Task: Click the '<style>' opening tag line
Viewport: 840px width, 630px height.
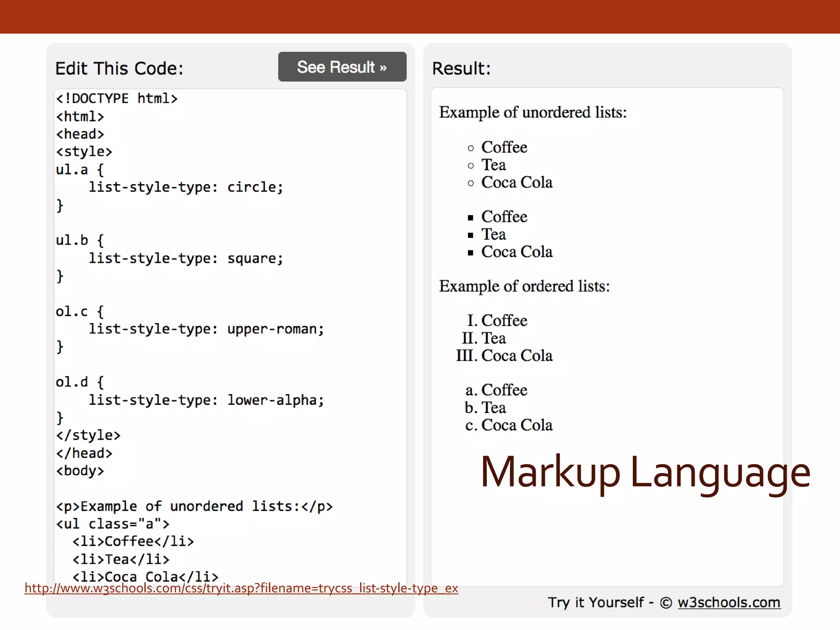Action: click(84, 152)
